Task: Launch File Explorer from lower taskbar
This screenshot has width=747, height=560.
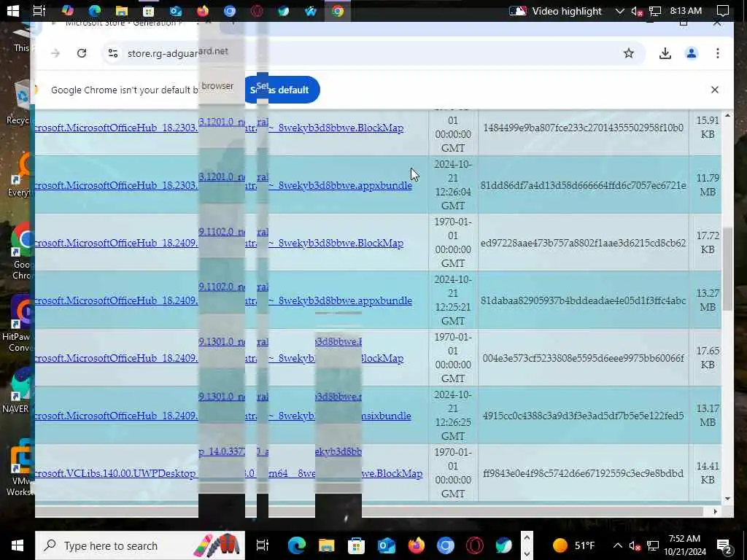Action: [326, 545]
